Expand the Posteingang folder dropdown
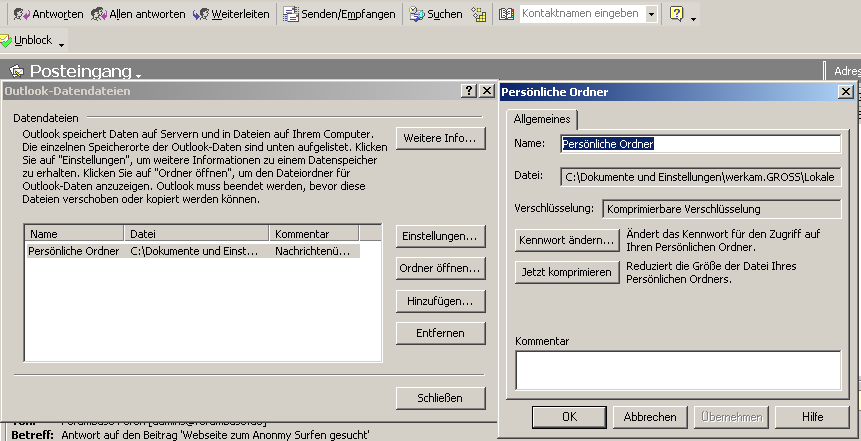 coord(138,75)
